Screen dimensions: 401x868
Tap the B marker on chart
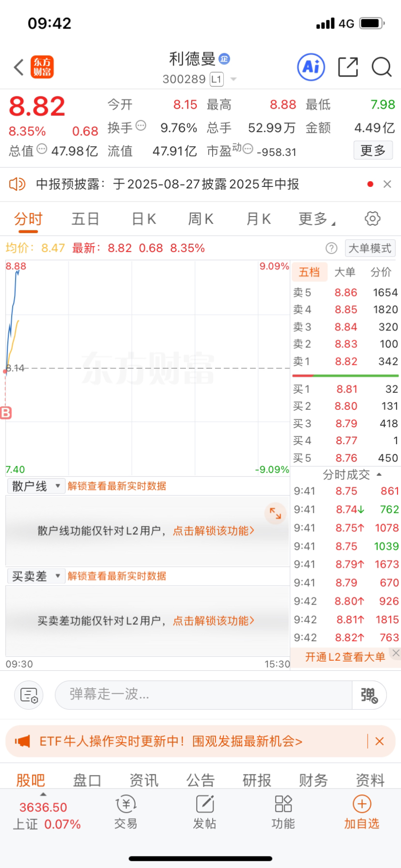coord(5,413)
